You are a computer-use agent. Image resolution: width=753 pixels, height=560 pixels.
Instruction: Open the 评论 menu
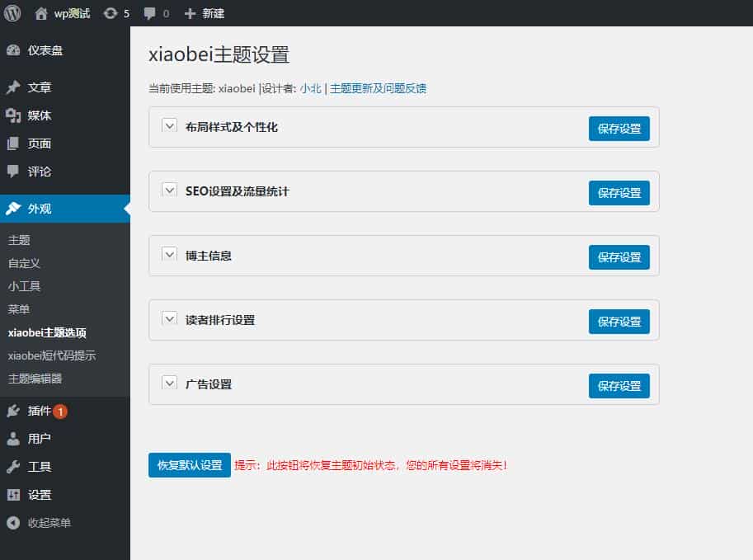pyautogui.click(x=65, y=172)
